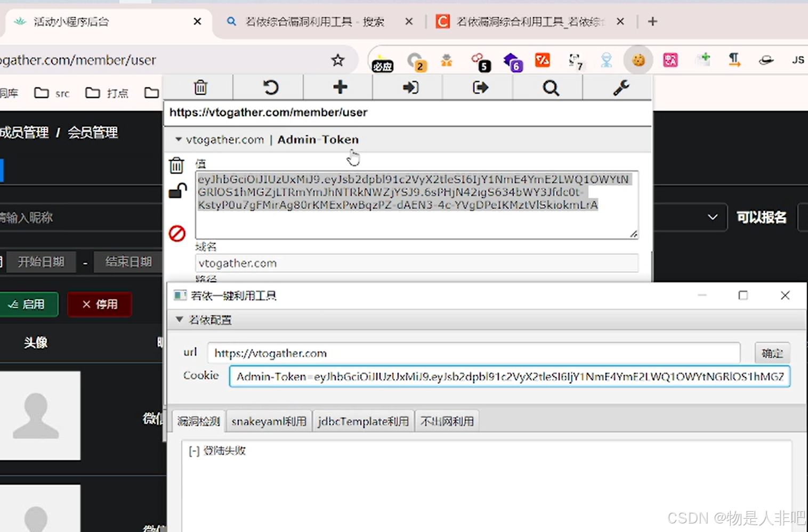
Task: Click the reset undo arrow icon
Action: [x=270, y=87]
